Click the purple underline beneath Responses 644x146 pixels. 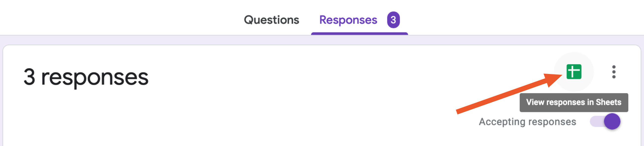point(359,33)
